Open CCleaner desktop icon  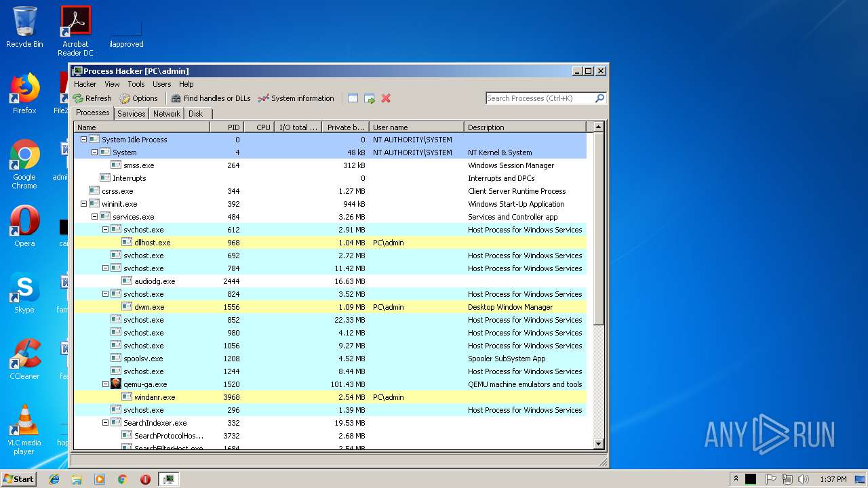[x=24, y=359]
